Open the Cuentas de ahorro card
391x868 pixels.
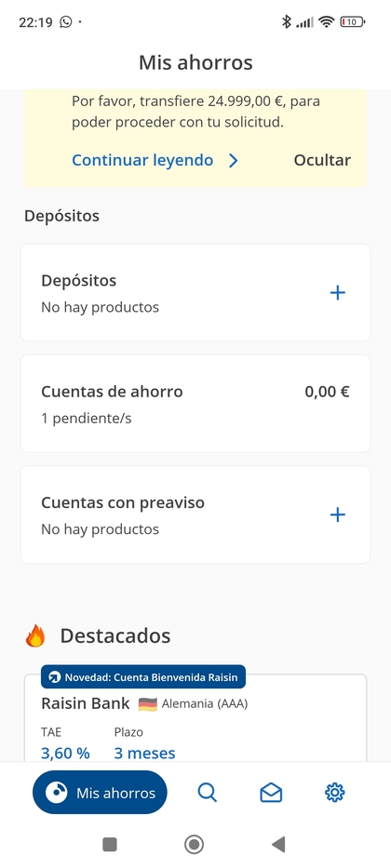point(195,404)
